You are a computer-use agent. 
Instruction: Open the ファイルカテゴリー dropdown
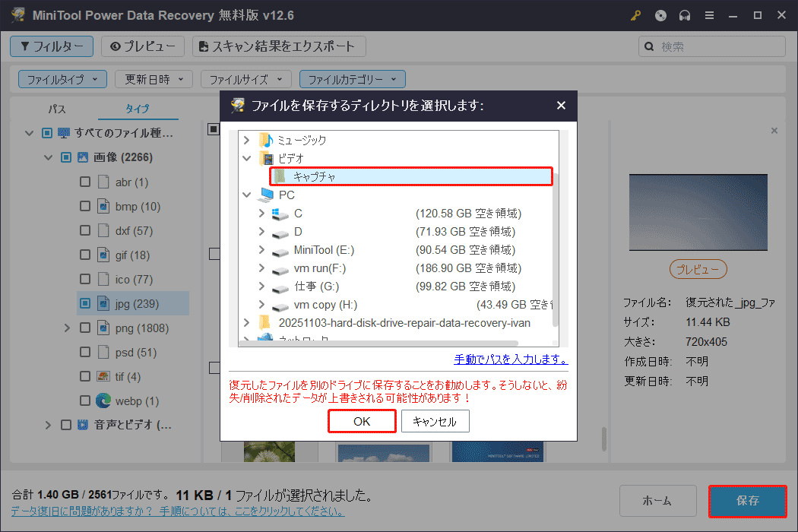pos(352,78)
